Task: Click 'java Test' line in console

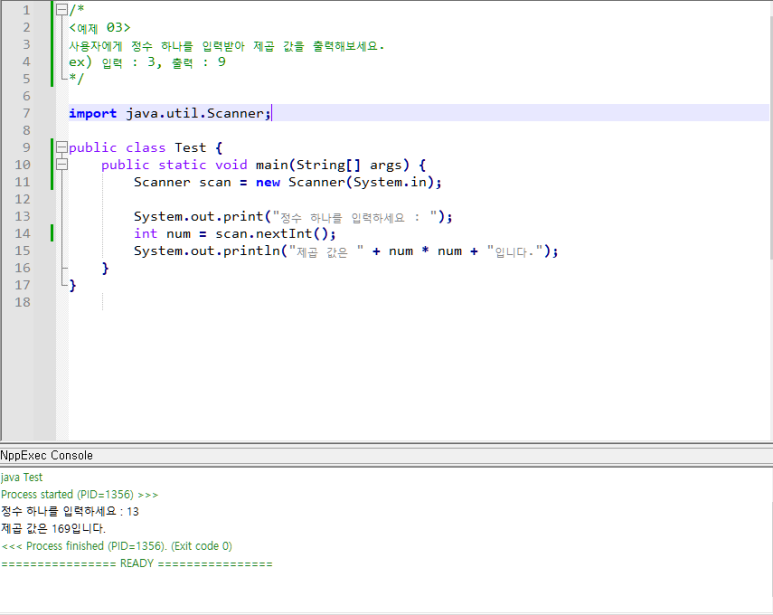Action: [22, 477]
